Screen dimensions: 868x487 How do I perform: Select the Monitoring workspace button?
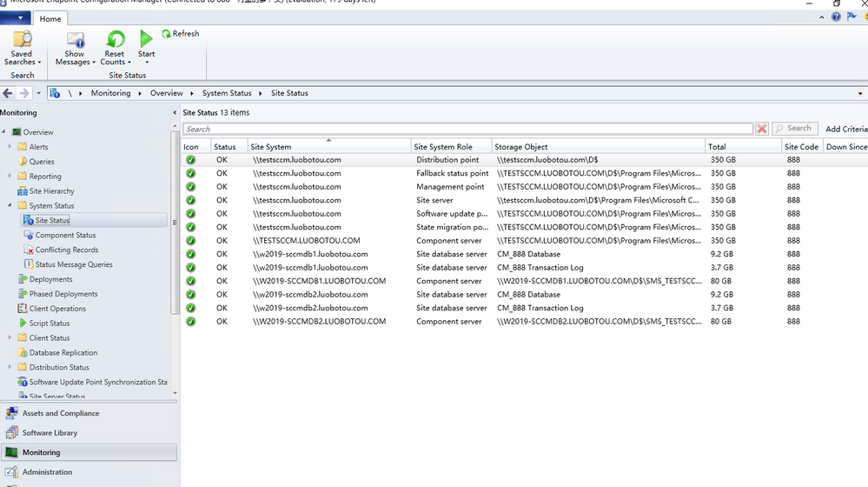coord(89,452)
